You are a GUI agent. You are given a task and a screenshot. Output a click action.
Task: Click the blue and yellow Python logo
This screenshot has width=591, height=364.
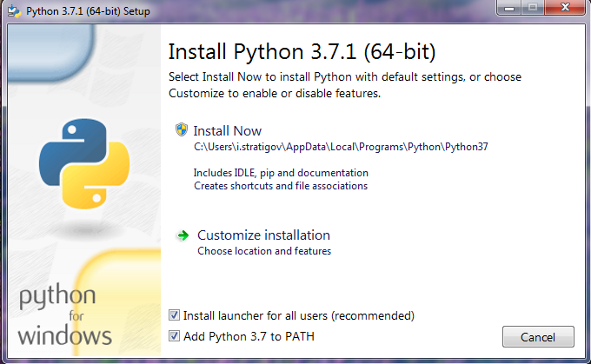click(x=84, y=163)
